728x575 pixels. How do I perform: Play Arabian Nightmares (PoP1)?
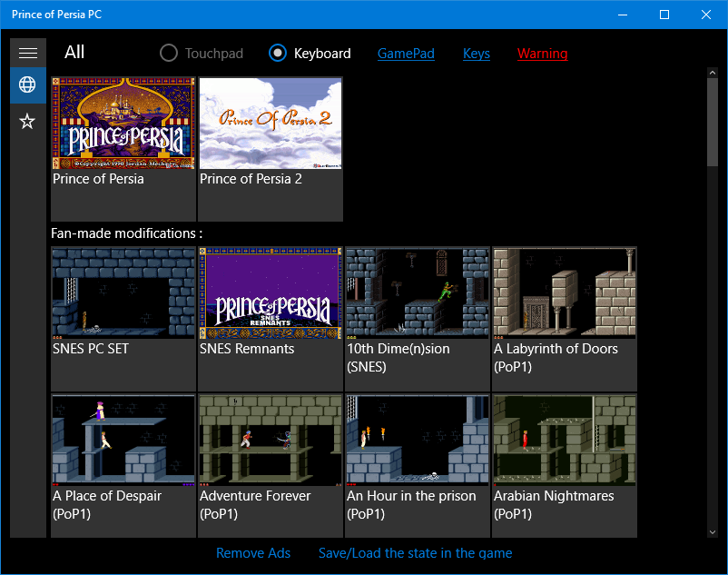tap(564, 441)
